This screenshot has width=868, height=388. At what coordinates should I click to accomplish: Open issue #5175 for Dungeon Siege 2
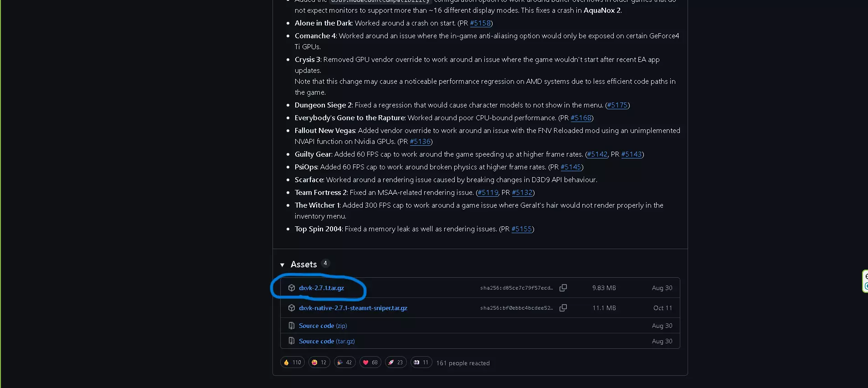pyautogui.click(x=617, y=105)
